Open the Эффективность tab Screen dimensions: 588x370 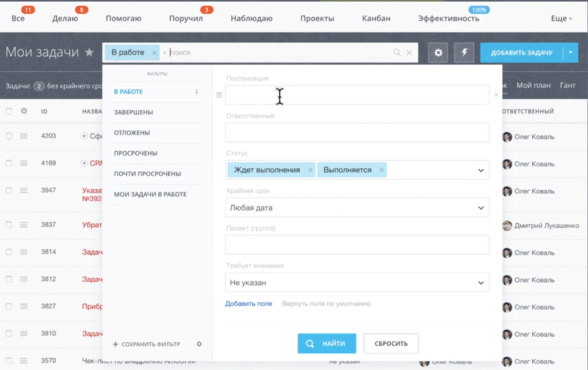tap(449, 18)
